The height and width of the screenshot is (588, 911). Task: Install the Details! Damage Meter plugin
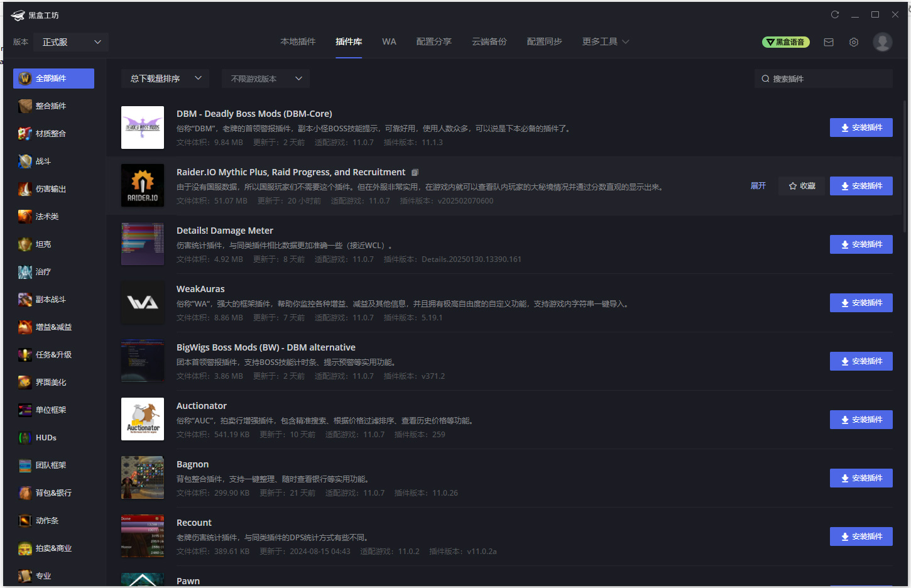[861, 244]
